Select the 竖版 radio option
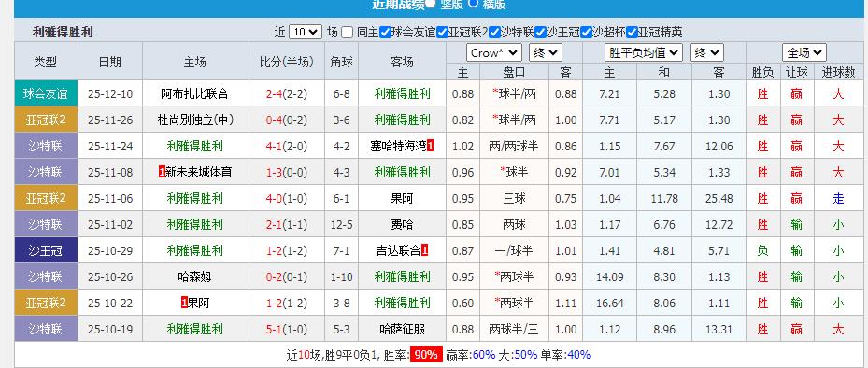Viewport: 868px width, 368px height. tap(431, 4)
